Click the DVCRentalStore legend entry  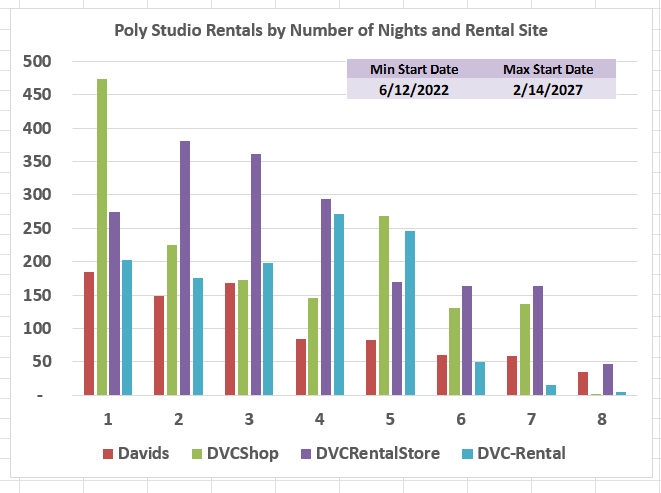click(370, 453)
